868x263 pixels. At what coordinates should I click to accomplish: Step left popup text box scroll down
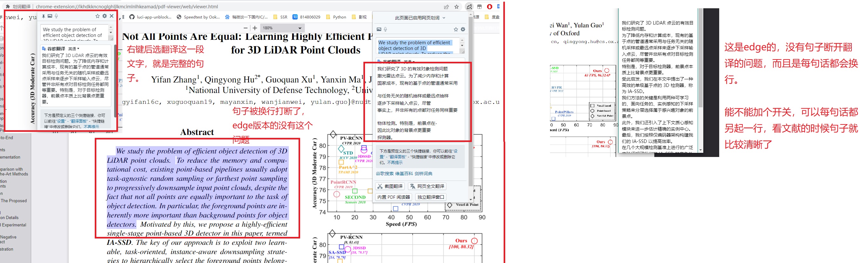pyautogui.click(x=111, y=32)
